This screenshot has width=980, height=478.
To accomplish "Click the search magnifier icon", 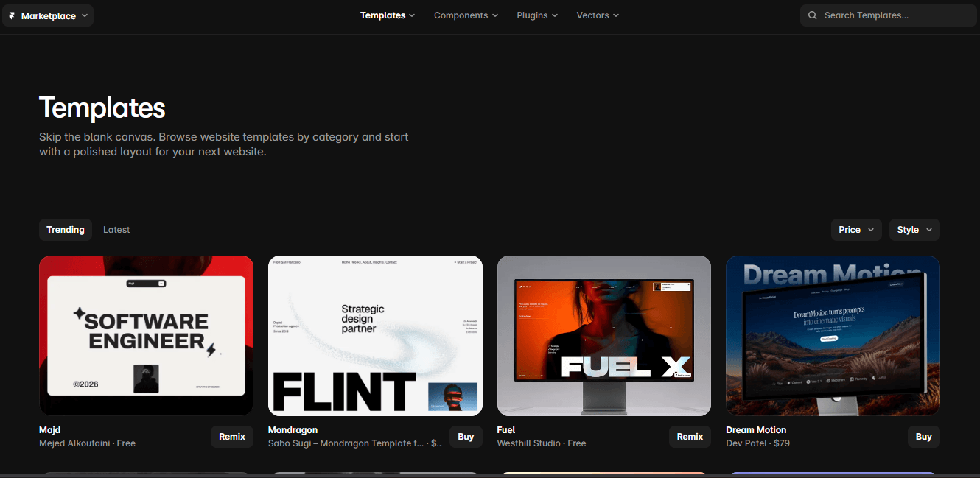I will (813, 15).
